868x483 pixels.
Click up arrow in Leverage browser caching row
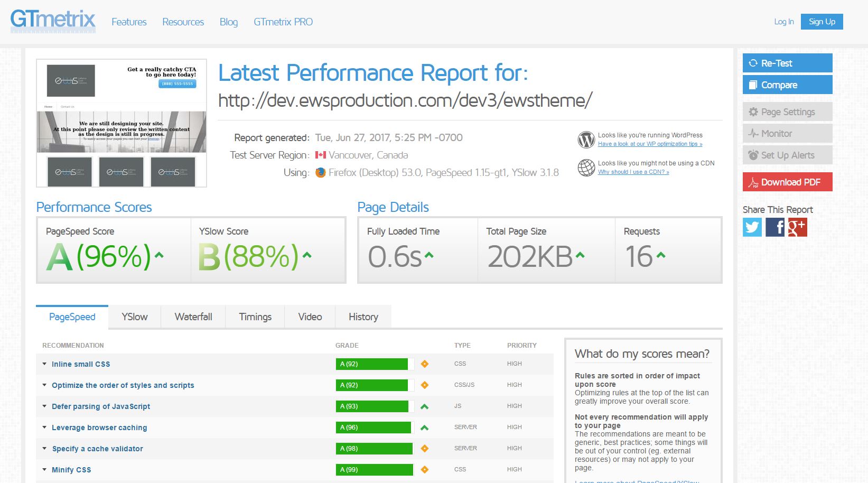424,428
